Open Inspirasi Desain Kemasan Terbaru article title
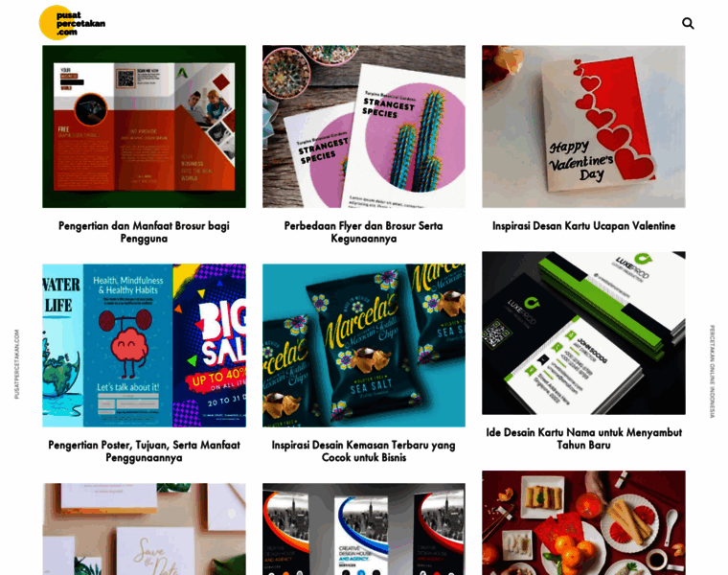Image resolution: width=728 pixels, height=575 pixels. point(364,451)
